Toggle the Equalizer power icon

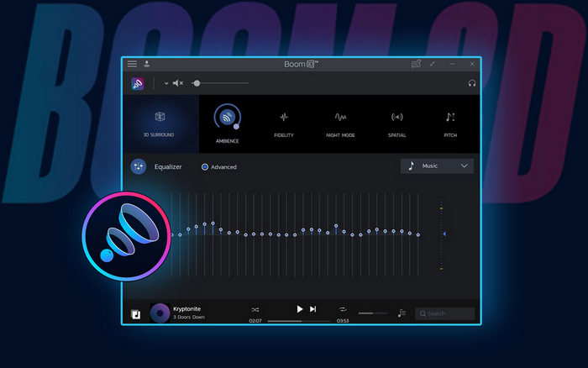(139, 166)
